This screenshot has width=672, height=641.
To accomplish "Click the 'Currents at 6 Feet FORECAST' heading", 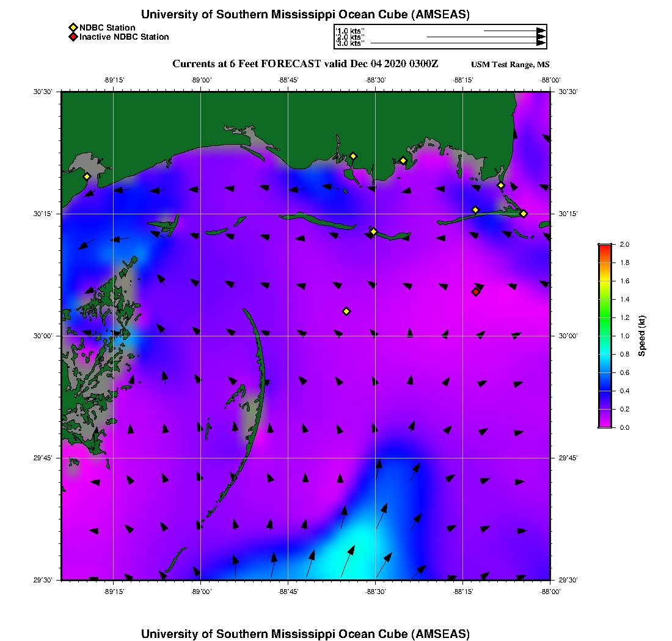I will coord(305,64).
